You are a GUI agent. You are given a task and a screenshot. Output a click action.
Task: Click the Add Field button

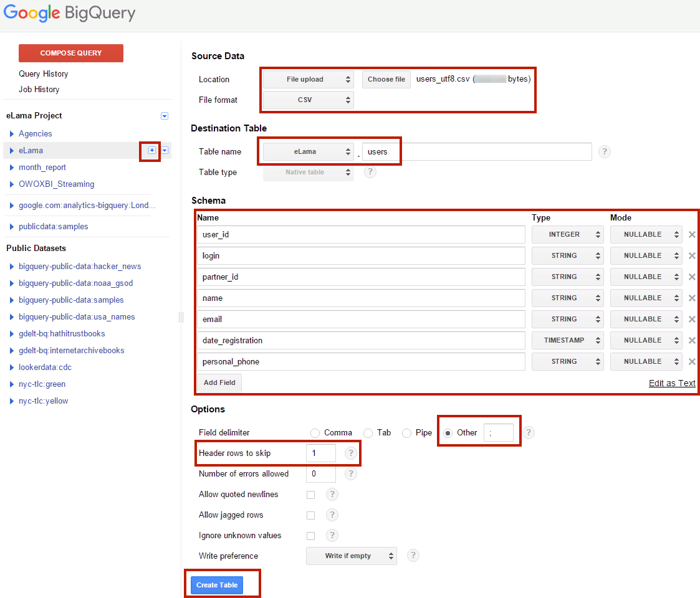click(x=219, y=383)
